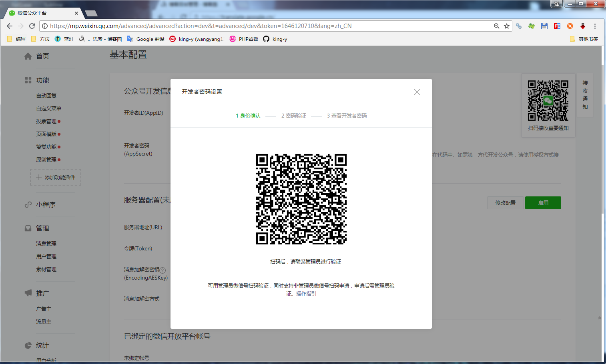The height and width of the screenshot is (364, 606).
Task: Click the verification QR code in the dialog
Action: (x=301, y=199)
